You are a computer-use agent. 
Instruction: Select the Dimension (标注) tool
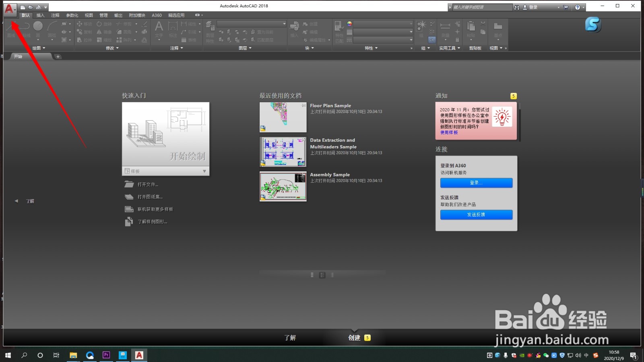[x=173, y=29]
